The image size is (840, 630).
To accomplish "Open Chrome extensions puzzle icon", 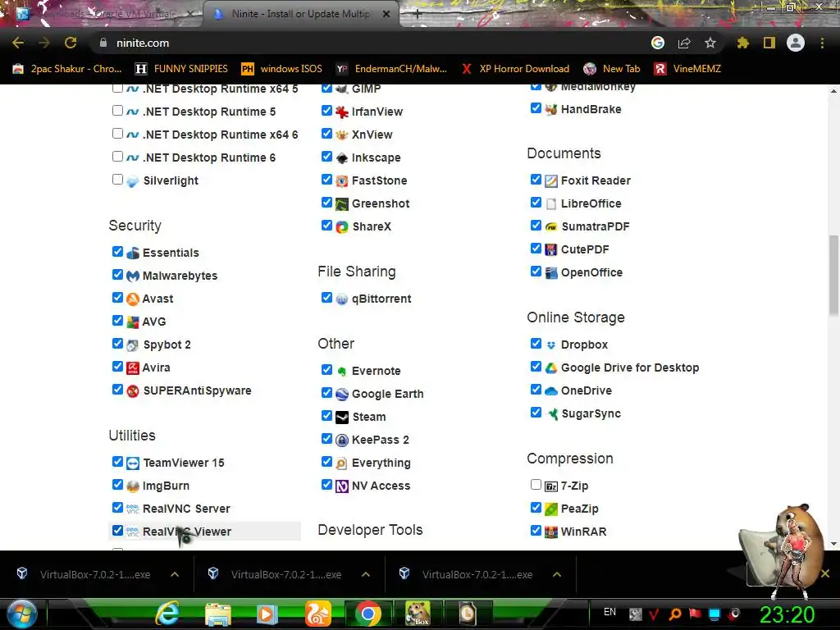I will 742,43.
